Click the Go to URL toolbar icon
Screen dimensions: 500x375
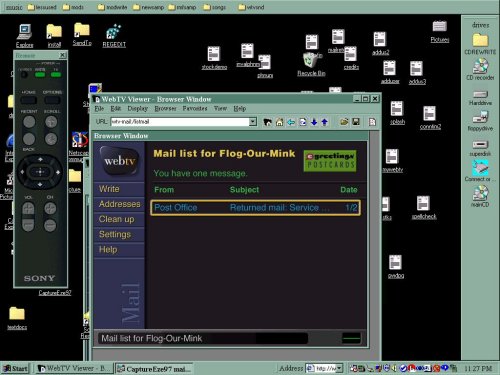(267, 122)
